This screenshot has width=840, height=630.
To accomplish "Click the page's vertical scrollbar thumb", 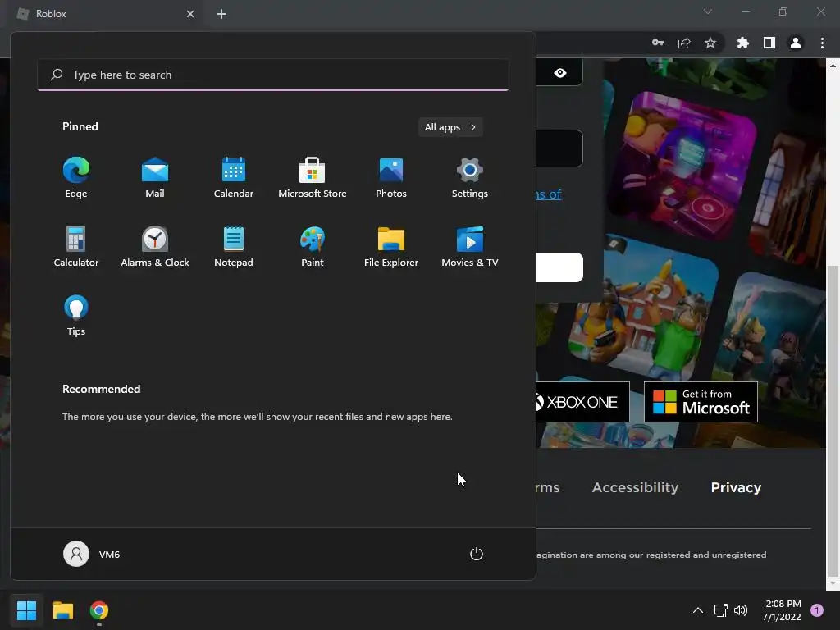I will pyautogui.click(x=833, y=421).
